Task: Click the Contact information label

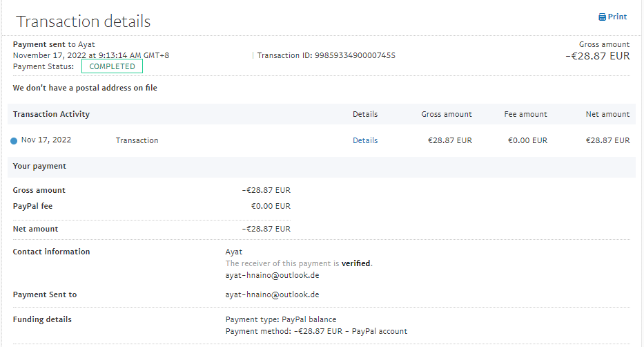Action: click(x=51, y=252)
